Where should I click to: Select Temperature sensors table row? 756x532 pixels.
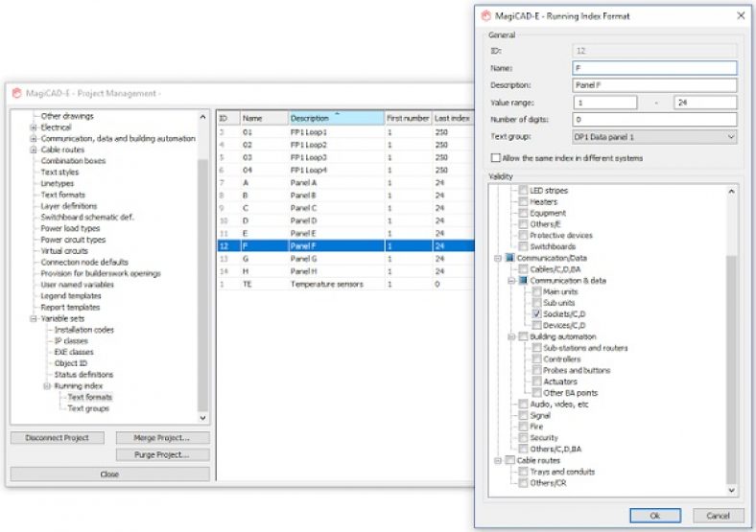click(345, 285)
